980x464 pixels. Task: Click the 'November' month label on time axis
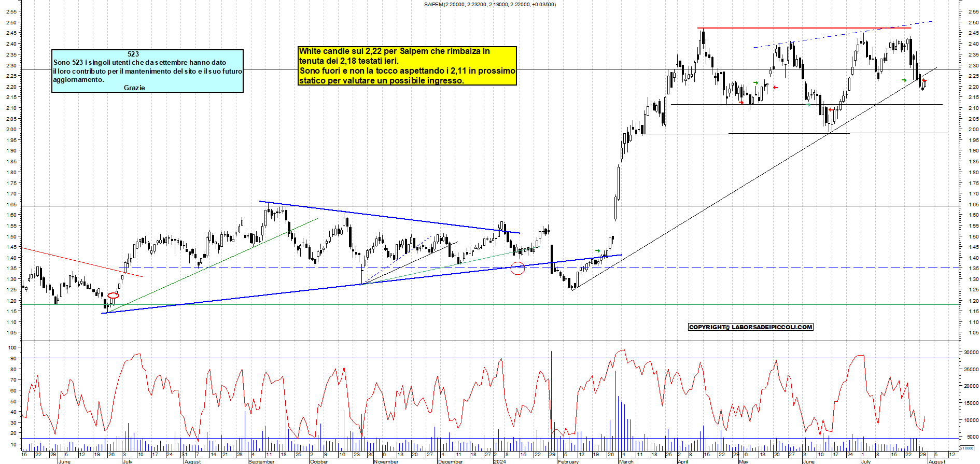(x=386, y=461)
